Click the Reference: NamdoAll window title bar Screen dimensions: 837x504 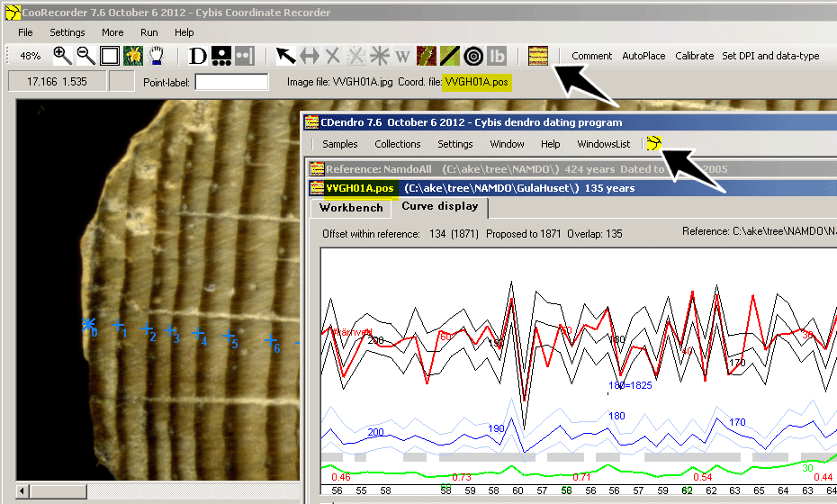(572, 169)
